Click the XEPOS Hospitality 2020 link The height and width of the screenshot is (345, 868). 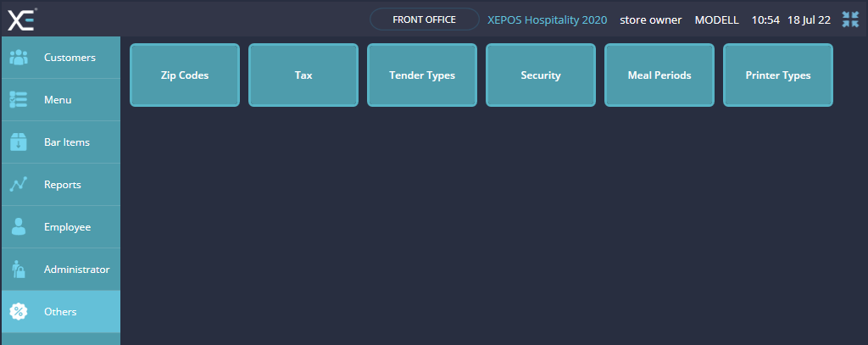coord(547,19)
